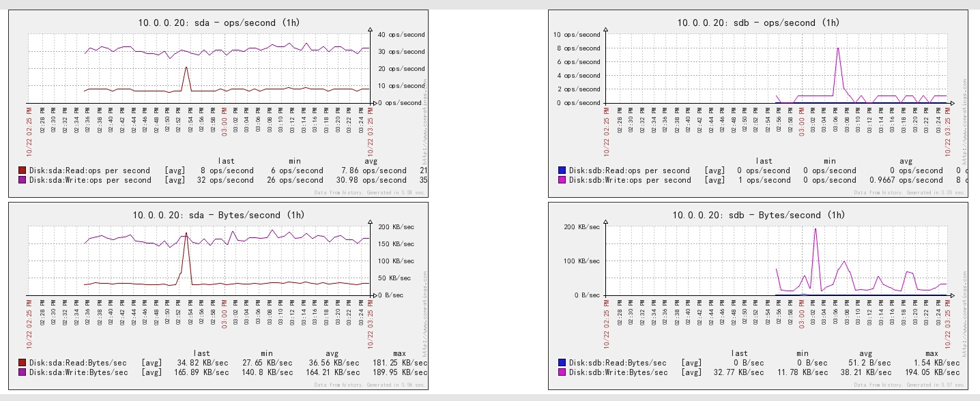Click the sda Read ops legend marker
Viewport: 980px width, 401px height.
pos(20,170)
